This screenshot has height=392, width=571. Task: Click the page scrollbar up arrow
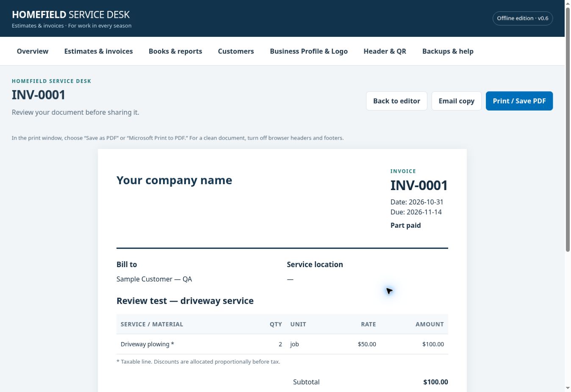coord(568,3)
